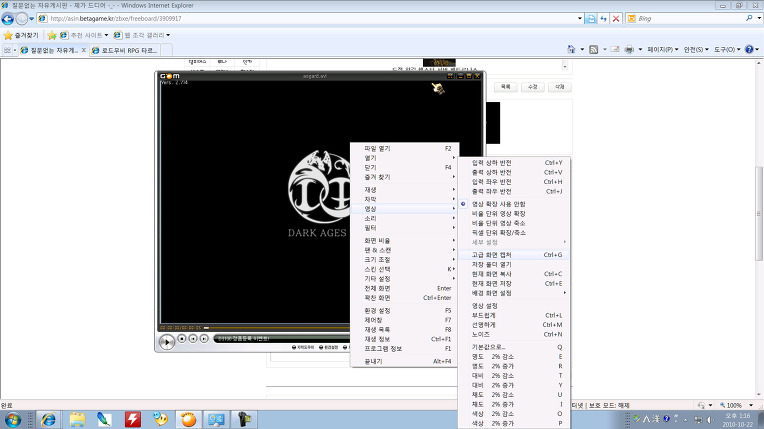Choose 저장 폴더 열기
Image resolution: width=764 pixels, height=429 pixels.
click(514, 264)
